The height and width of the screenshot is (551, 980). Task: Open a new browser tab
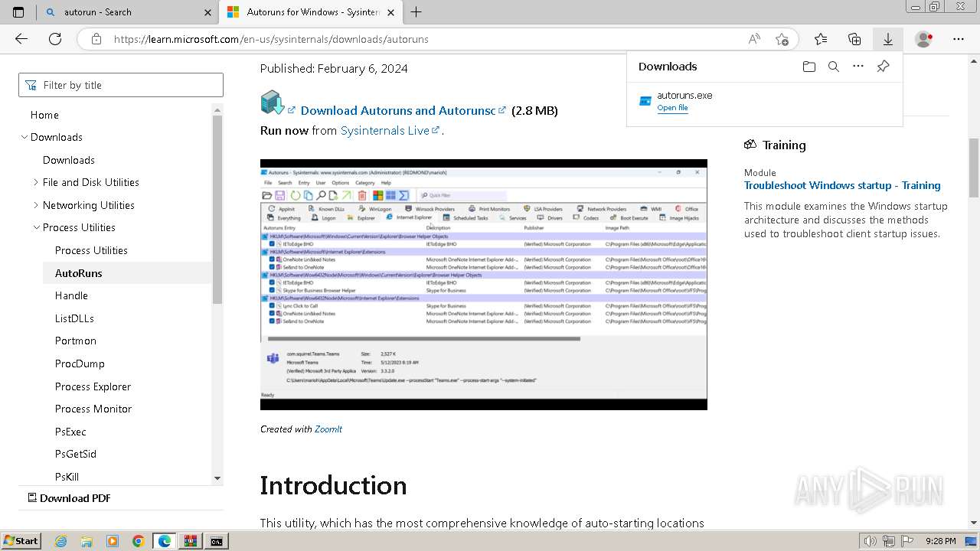416,12
